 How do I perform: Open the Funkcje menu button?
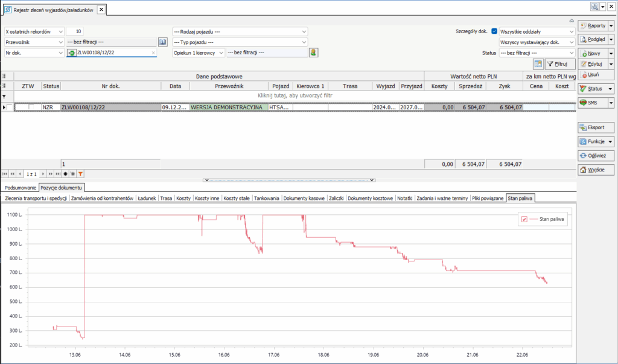coord(596,142)
